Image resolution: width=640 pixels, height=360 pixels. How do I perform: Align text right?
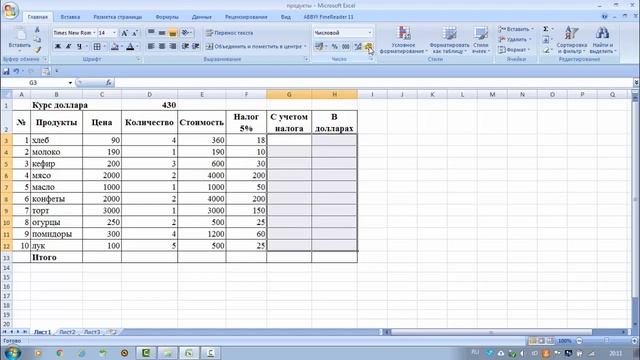(x=173, y=47)
